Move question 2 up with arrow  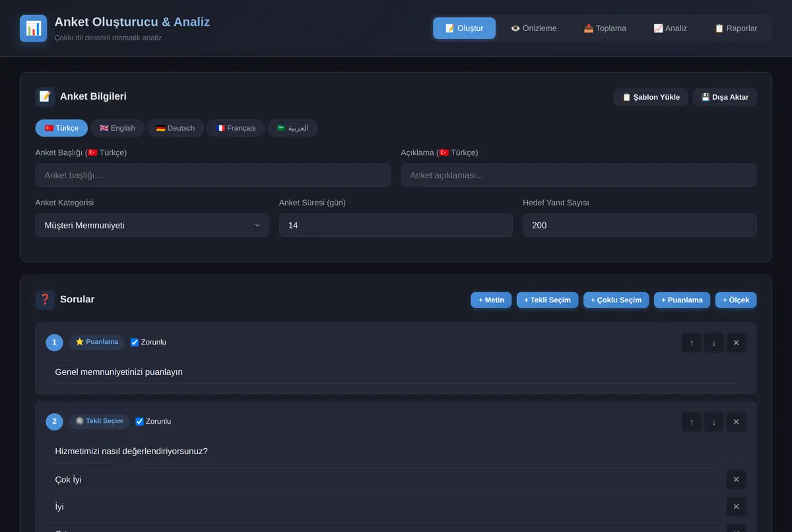click(692, 422)
